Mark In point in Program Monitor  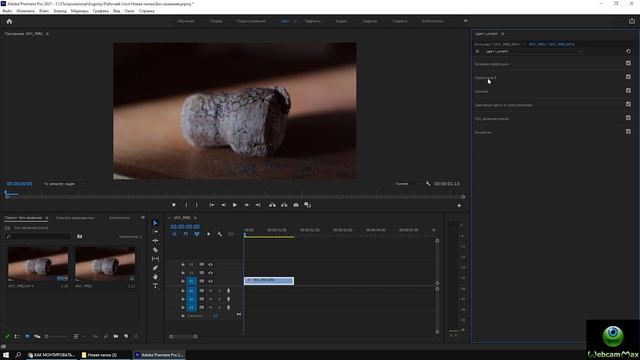tap(186, 205)
